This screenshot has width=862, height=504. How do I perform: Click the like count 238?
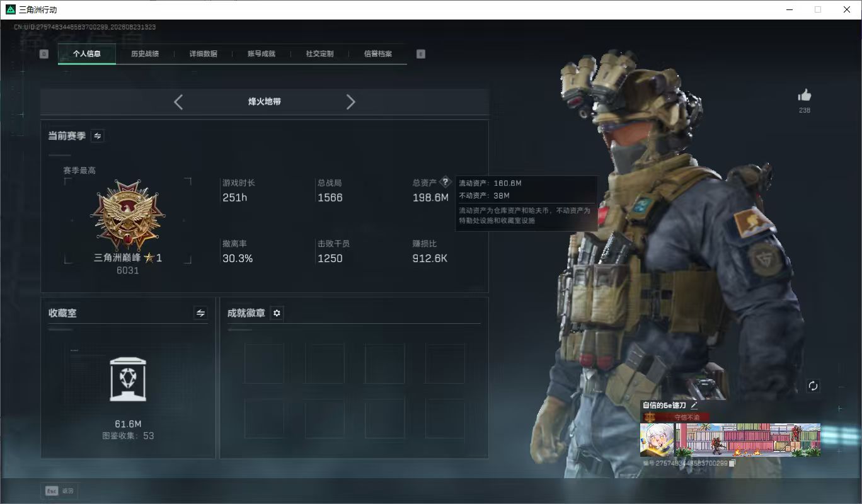(805, 110)
